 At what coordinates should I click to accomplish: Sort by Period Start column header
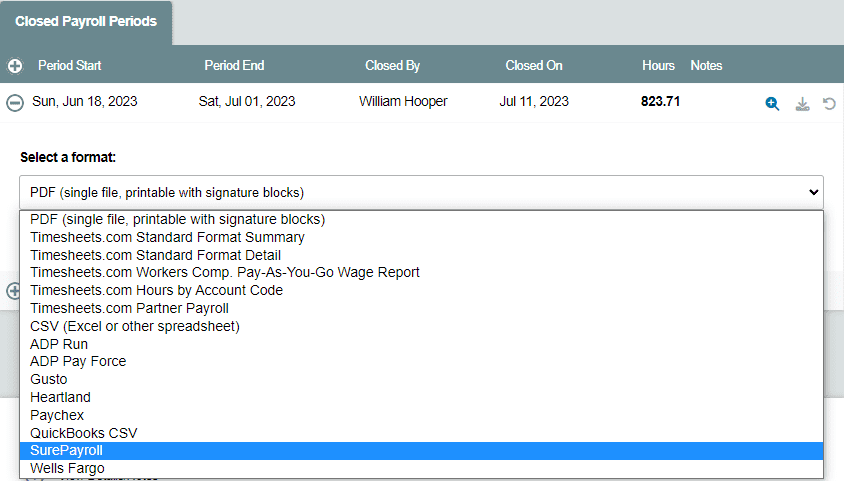[x=69, y=66]
